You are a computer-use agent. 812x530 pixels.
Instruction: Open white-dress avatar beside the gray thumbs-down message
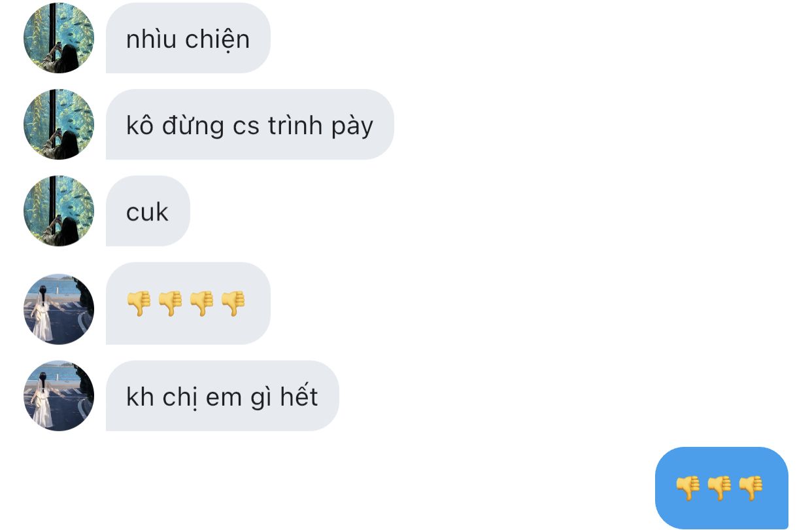[59, 309]
